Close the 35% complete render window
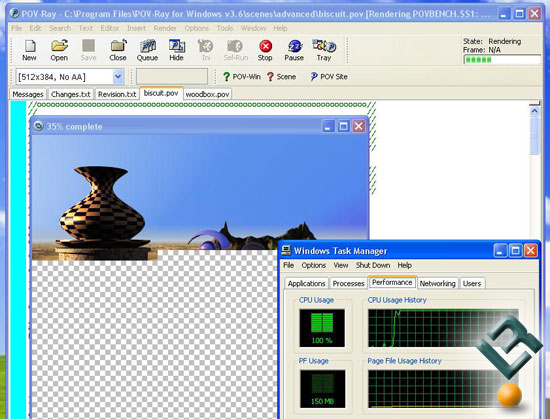550x419 pixels. (359, 126)
